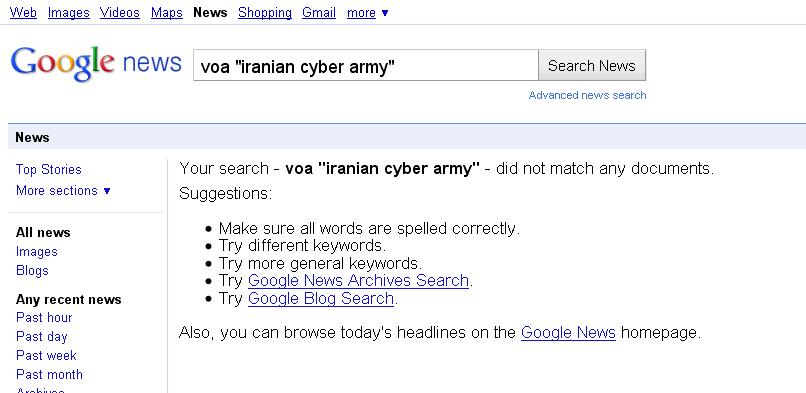The image size is (806, 393).
Task: Limit results to Past week
Action: tap(46, 355)
